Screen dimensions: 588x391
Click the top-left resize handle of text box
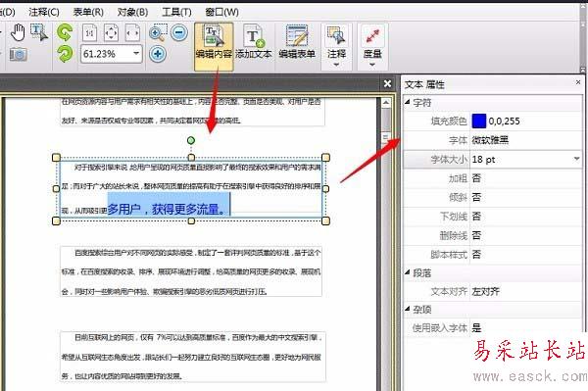tap(56, 157)
